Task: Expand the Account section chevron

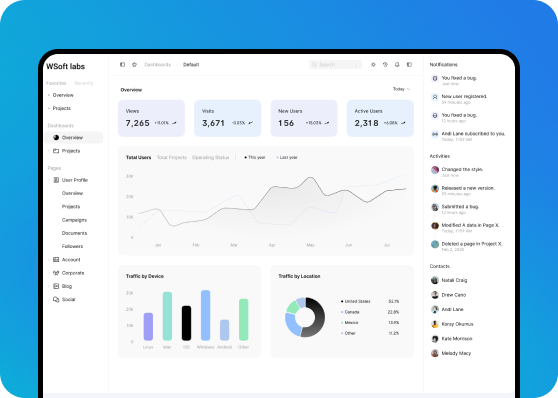Action: click(49, 260)
